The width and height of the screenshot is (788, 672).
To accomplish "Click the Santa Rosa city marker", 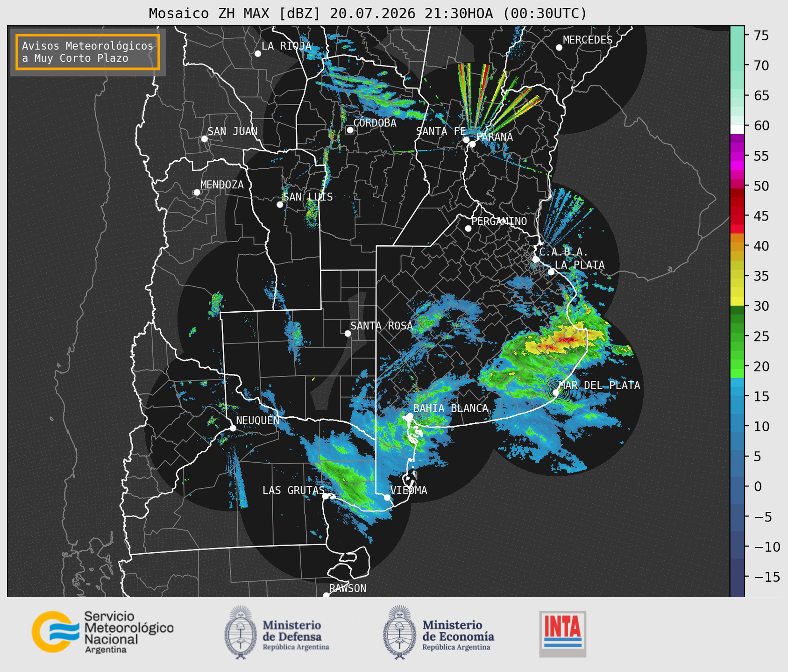I will tap(348, 333).
